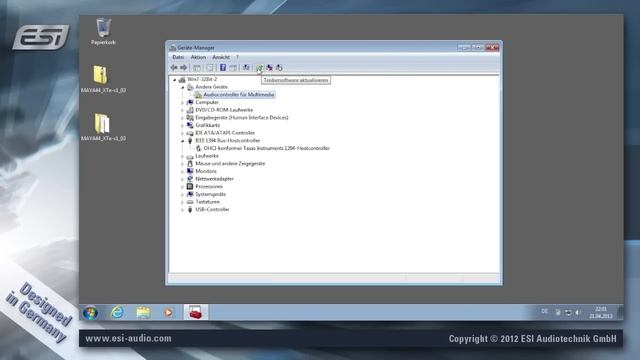The image size is (640, 360).
Task: Click the Tastaturen keyboard icon
Action: click(190, 202)
